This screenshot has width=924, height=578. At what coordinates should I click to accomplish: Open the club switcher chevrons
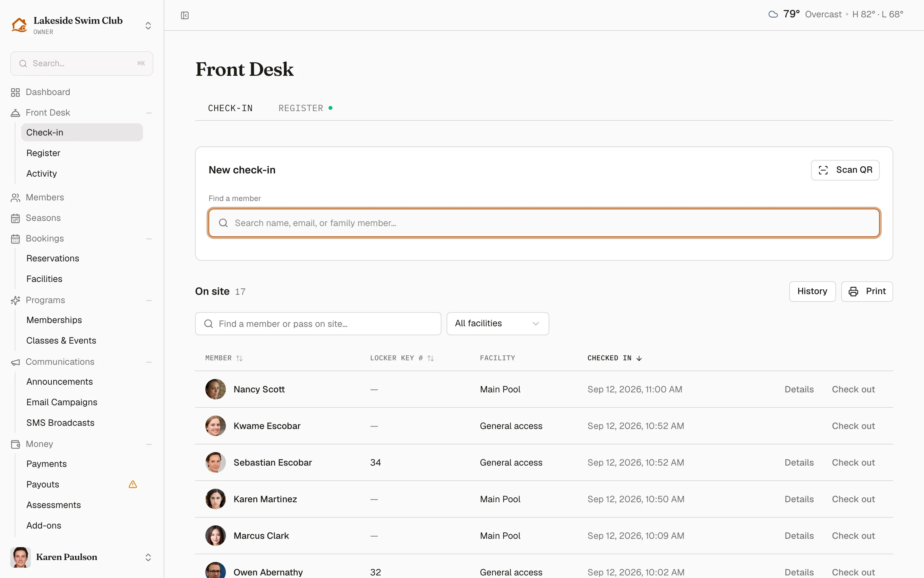point(148,26)
